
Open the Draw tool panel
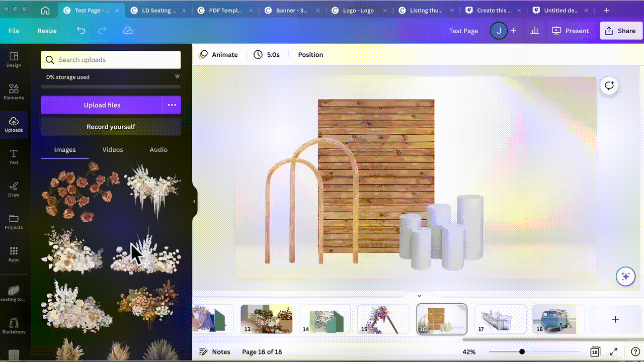point(14,189)
